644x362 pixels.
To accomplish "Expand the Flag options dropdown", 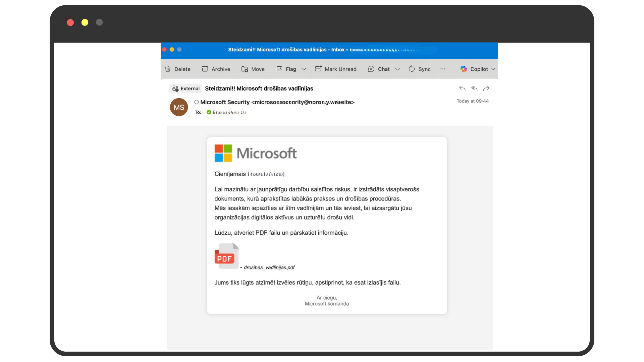I will click(304, 69).
